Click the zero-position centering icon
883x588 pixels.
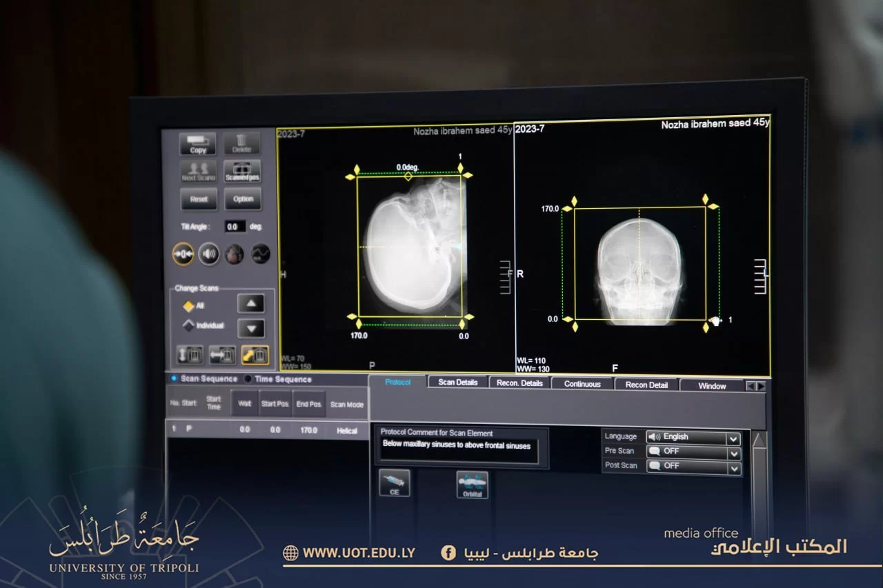183,254
